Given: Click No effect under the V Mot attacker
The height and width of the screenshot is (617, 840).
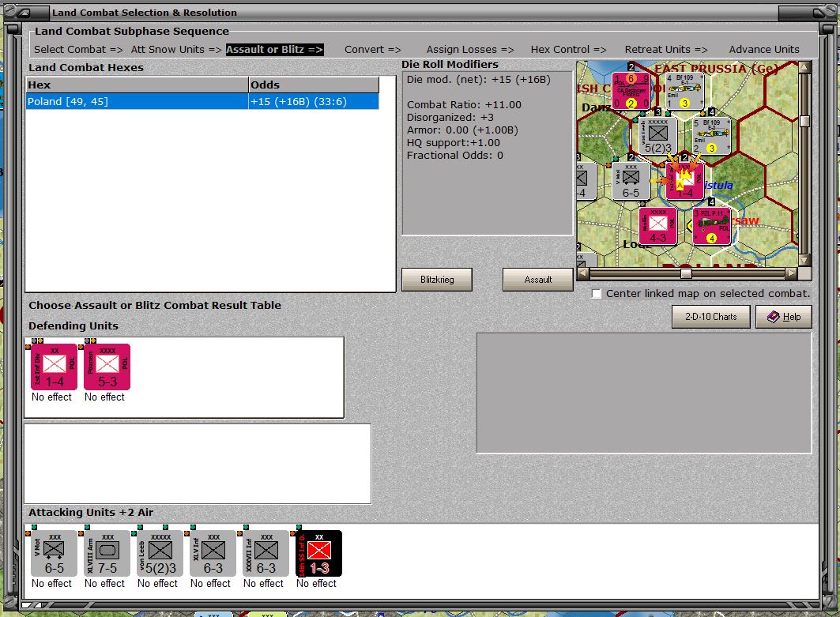Looking at the screenshot, I should 51,583.
